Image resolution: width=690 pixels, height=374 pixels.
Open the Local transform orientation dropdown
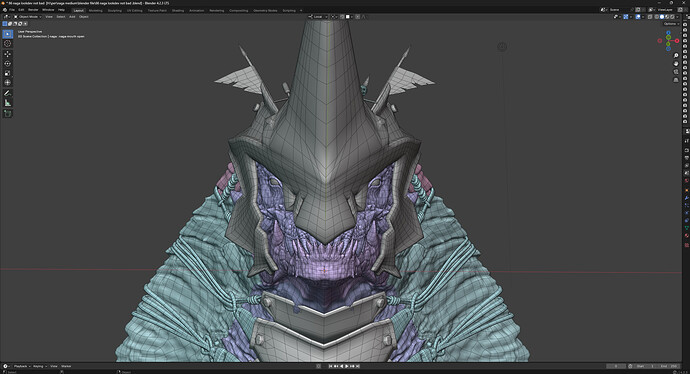pyautogui.click(x=317, y=17)
